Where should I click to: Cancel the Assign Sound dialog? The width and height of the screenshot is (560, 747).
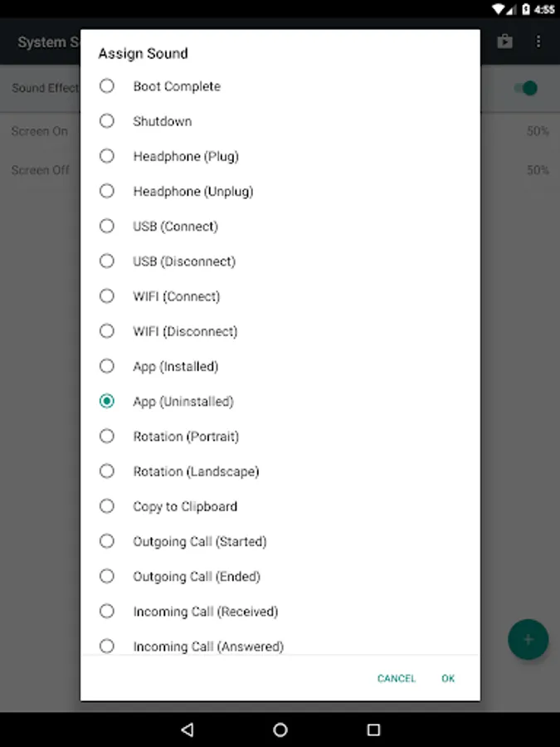397,678
